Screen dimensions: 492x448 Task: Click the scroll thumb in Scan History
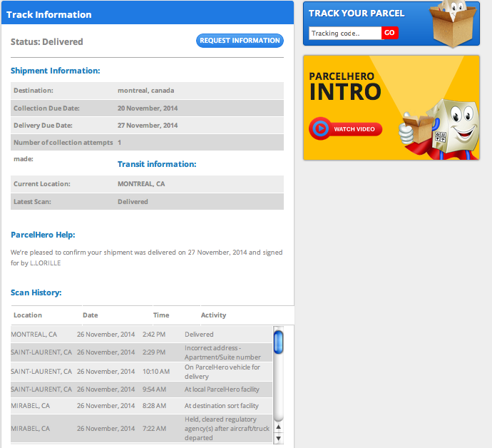[278, 342]
